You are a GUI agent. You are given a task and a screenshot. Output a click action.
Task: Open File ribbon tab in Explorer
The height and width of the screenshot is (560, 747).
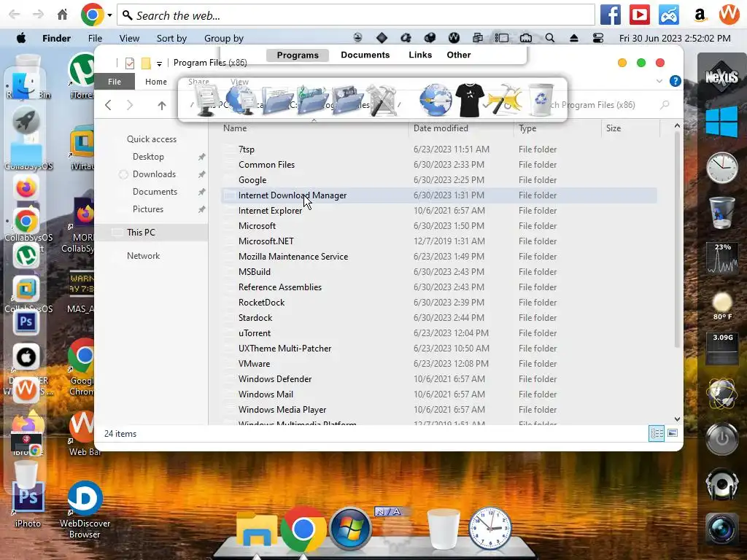pos(115,82)
